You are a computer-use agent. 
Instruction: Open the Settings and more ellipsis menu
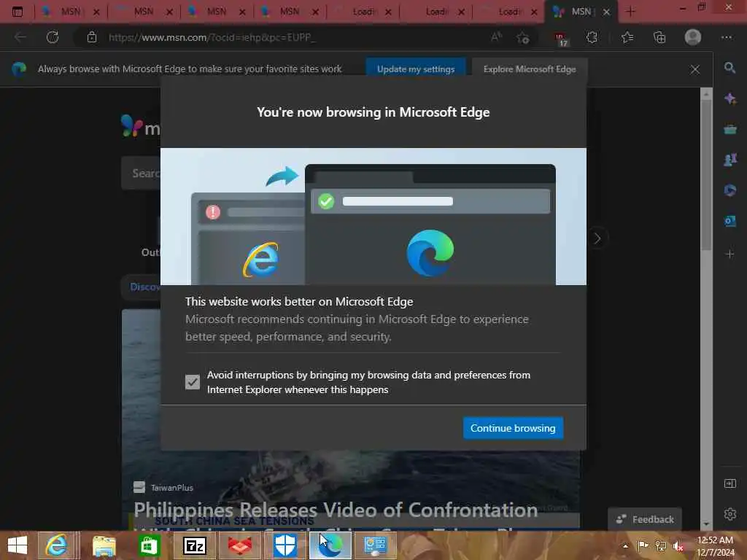pyautogui.click(x=727, y=37)
